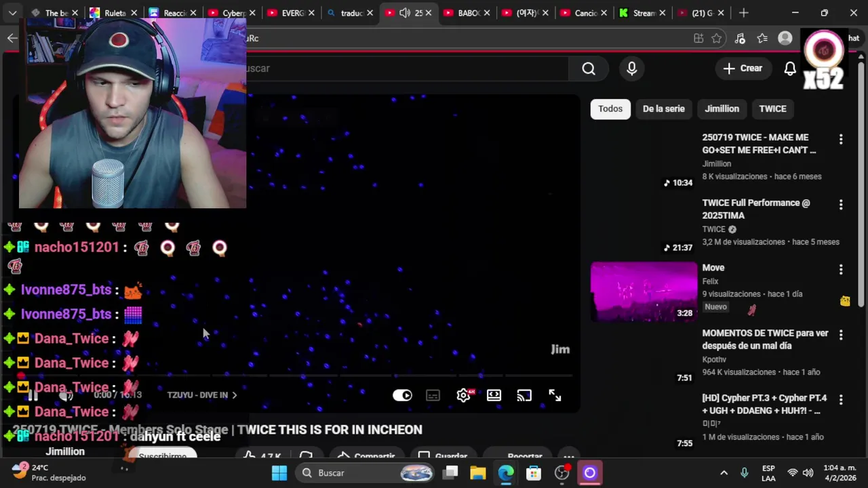Toggle subtitles in the video player

click(433, 395)
